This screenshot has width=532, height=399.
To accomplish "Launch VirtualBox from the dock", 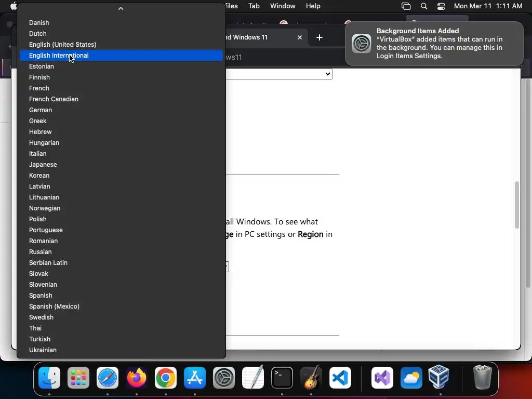I will coord(439,377).
